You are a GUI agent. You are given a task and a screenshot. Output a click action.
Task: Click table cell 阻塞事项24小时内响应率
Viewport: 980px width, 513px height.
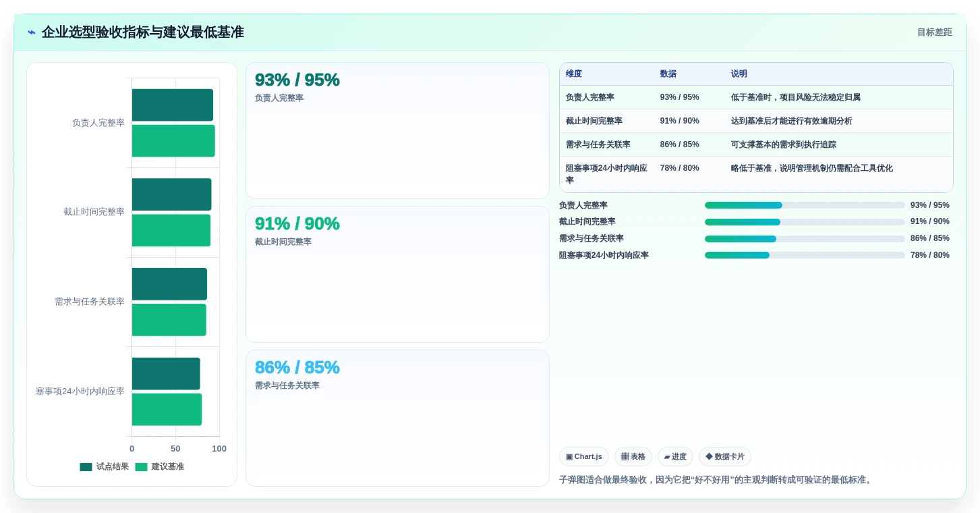click(606, 174)
